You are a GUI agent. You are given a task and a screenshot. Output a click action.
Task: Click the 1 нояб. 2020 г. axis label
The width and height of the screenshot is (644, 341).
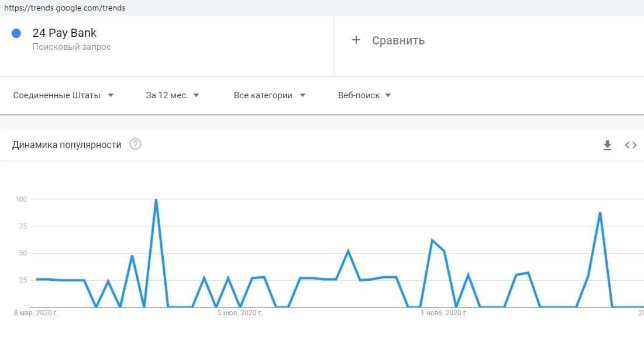click(444, 313)
